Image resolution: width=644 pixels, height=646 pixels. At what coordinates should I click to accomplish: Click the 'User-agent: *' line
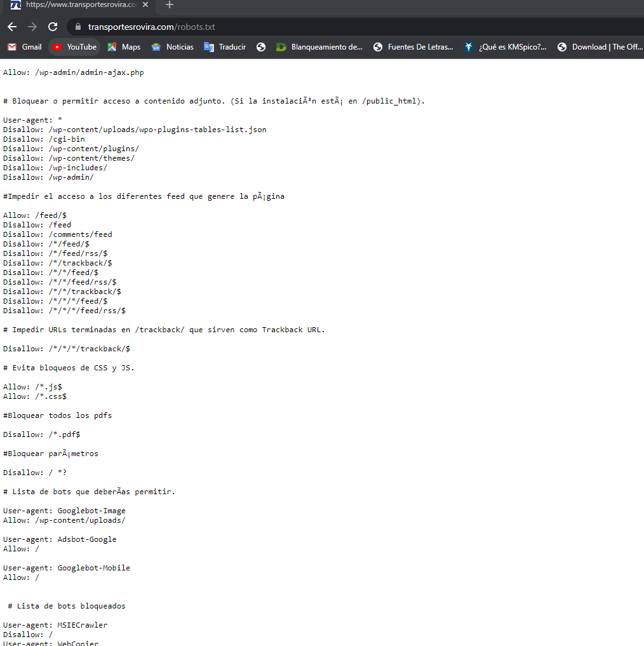pyautogui.click(x=32, y=120)
